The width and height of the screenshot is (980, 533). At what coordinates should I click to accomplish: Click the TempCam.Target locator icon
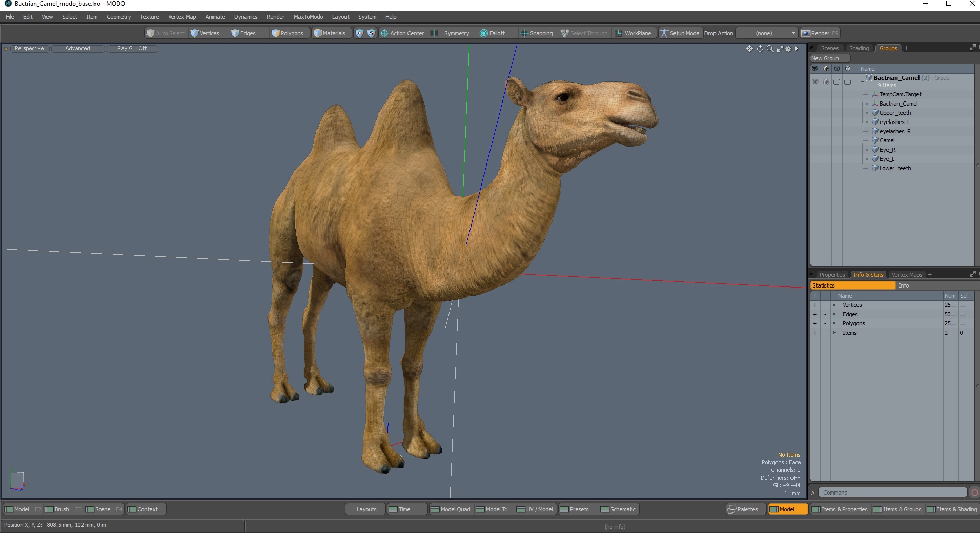875,94
